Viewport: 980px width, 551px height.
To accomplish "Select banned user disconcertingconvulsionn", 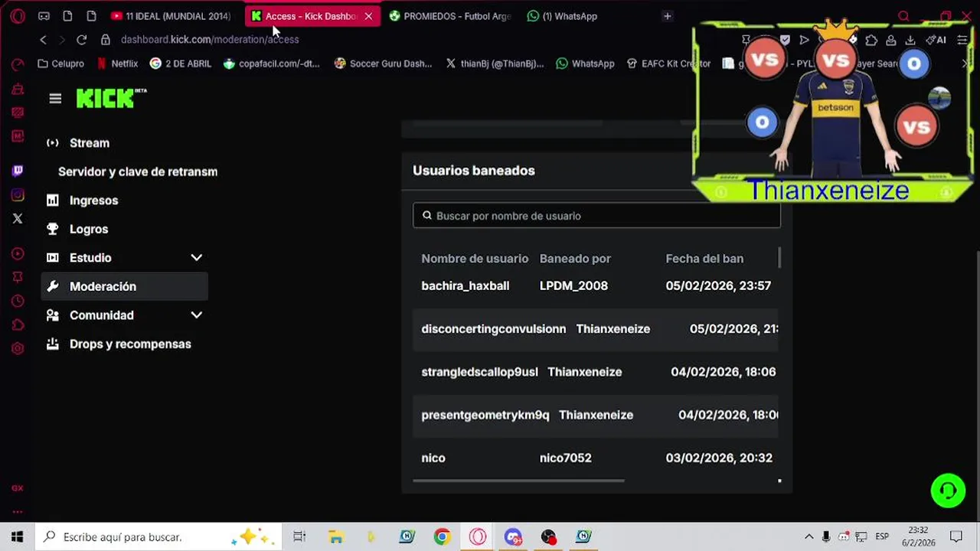I will 493,329.
